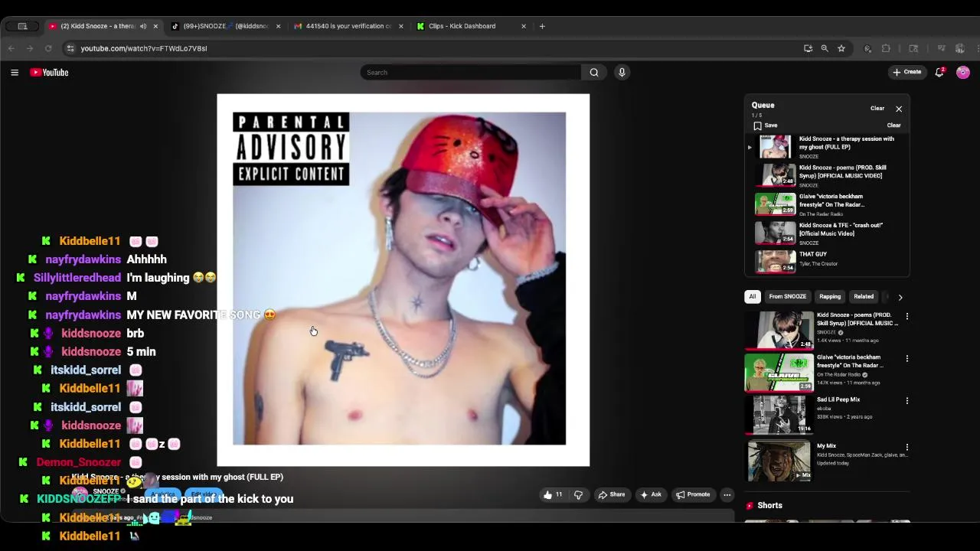Play queue item 'crash out!' Official Music Video
This screenshot has height=551, width=980.
click(827, 233)
